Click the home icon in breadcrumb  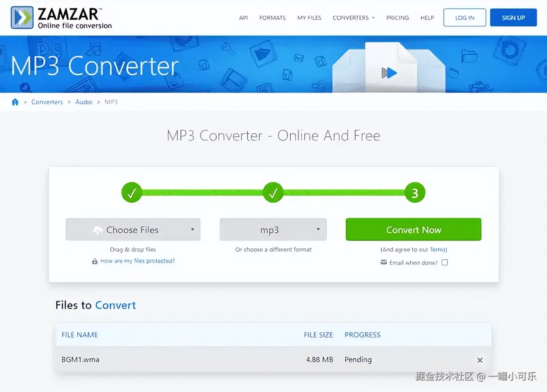(x=15, y=102)
